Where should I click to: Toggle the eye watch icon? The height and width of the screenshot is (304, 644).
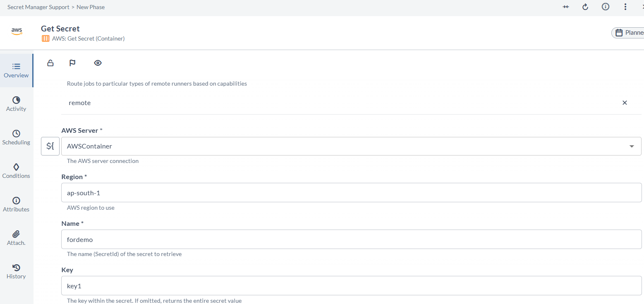point(98,63)
